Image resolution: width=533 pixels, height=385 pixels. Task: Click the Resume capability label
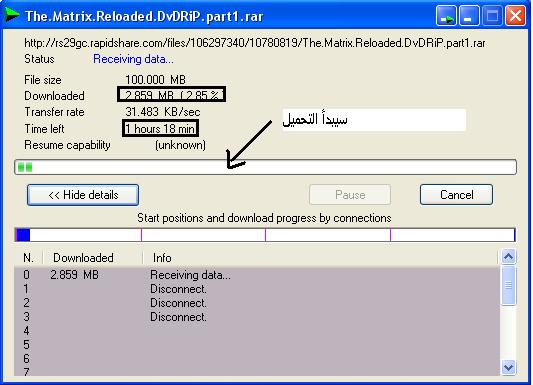pos(67,145)
